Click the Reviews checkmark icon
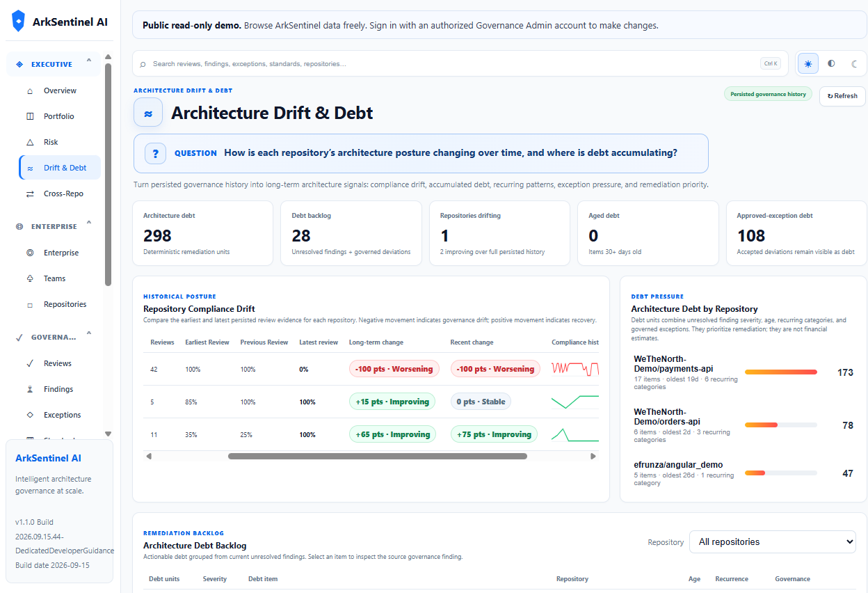The width and height of the screenshot is (868, 593). pos(29,363)
